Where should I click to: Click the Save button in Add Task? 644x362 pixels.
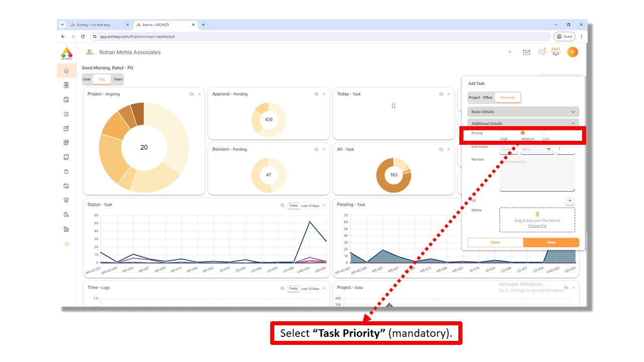[x=551, y=242]
